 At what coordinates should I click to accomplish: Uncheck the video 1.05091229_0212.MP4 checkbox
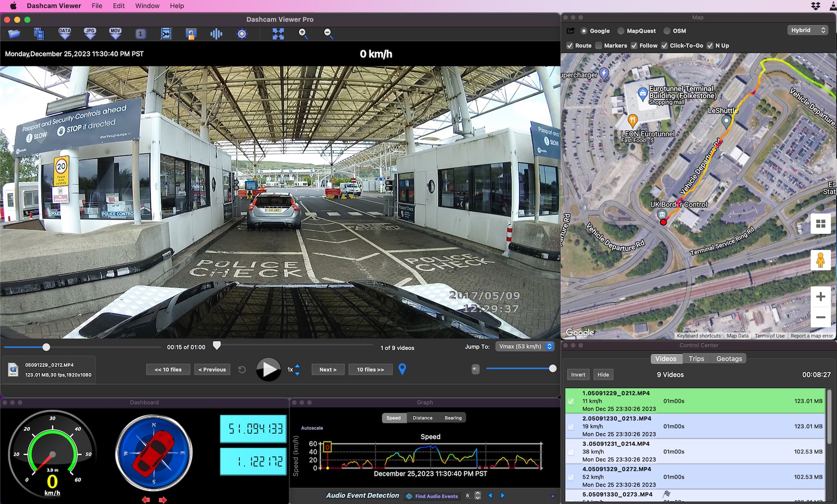(571, 401)
